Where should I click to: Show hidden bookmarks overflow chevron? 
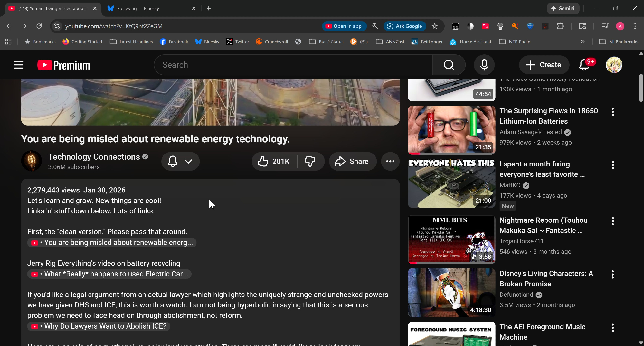tap(582, 42)
